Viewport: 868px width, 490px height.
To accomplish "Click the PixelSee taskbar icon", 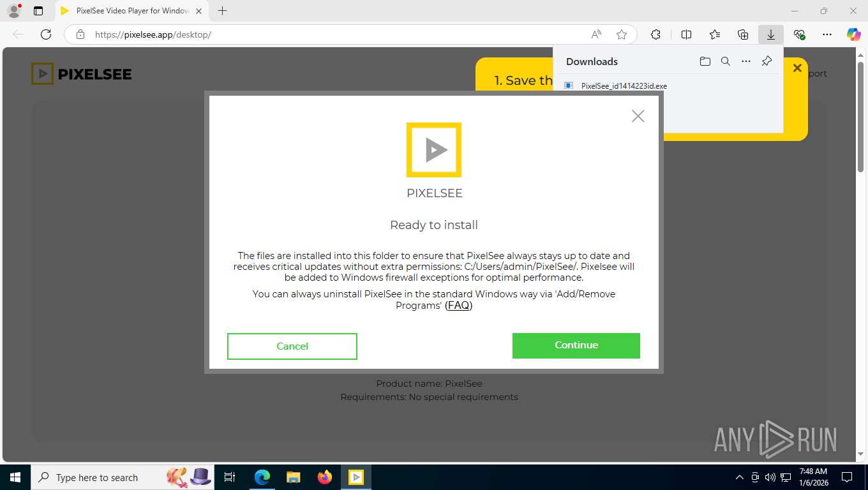I will click(356, 477).
